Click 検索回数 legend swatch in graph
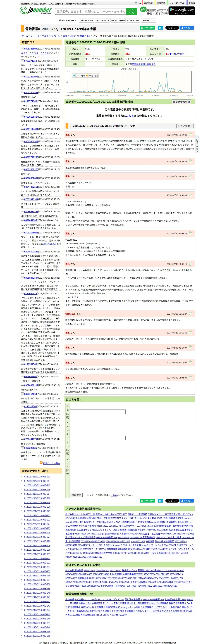 (87, 75)
